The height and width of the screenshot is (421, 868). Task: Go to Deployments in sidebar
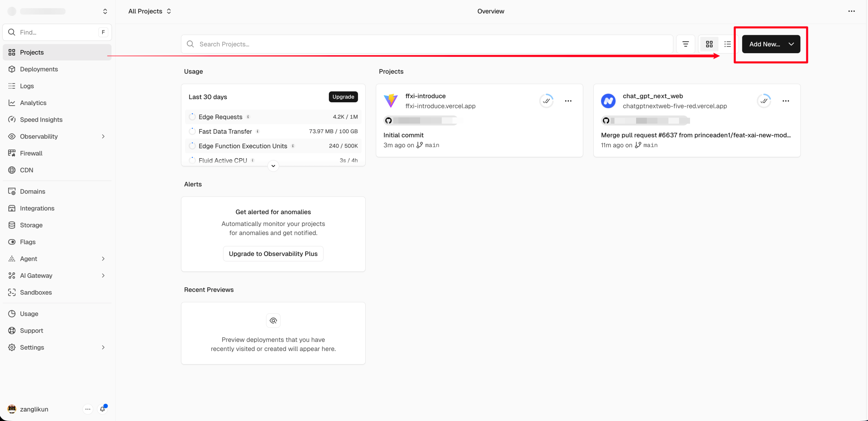(x=39, y=69)
